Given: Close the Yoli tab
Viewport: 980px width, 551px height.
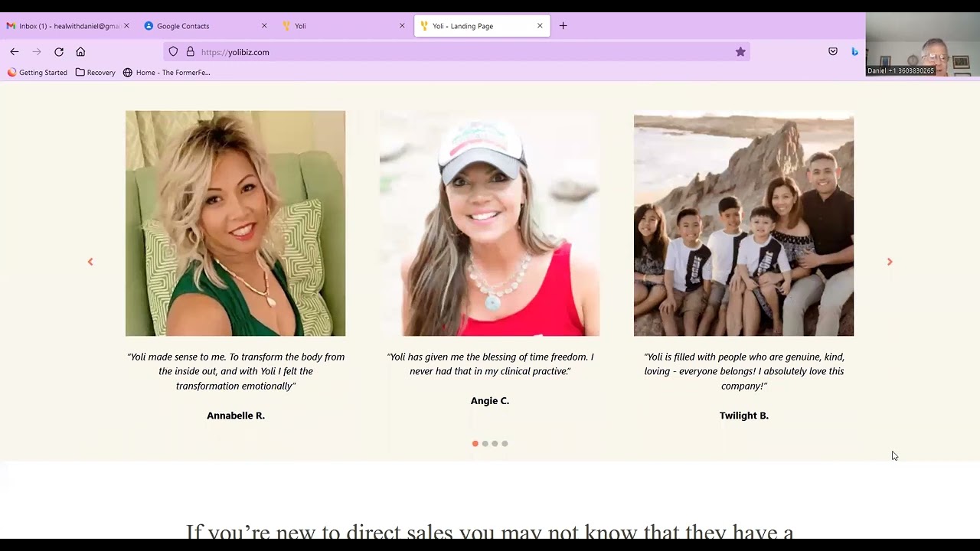Looking at the screenshot, I should coord(402,26).
